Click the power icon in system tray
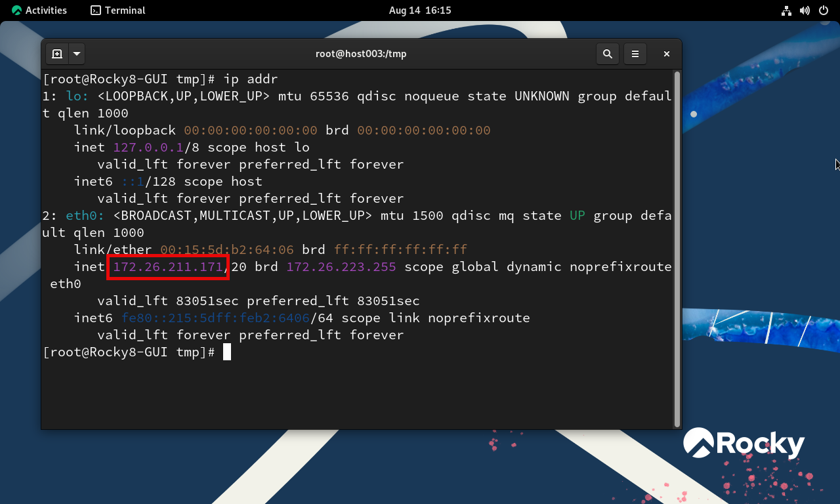Screen dimensions: 840x504 coord(822,10)
